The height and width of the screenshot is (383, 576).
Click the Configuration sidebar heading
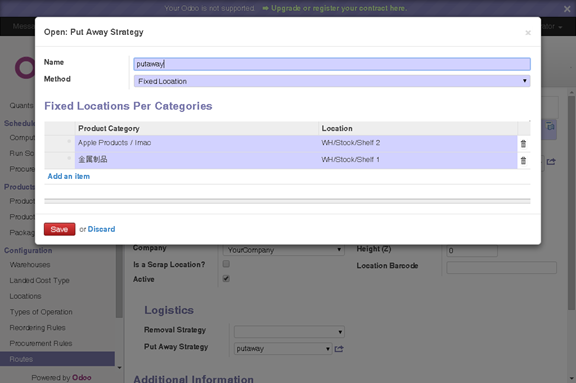pos(28,250)
